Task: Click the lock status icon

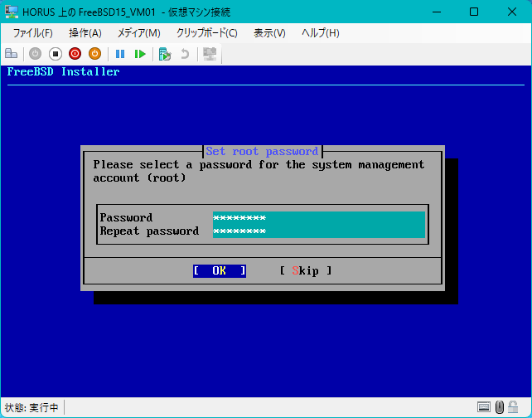Action: pos(513,406)
